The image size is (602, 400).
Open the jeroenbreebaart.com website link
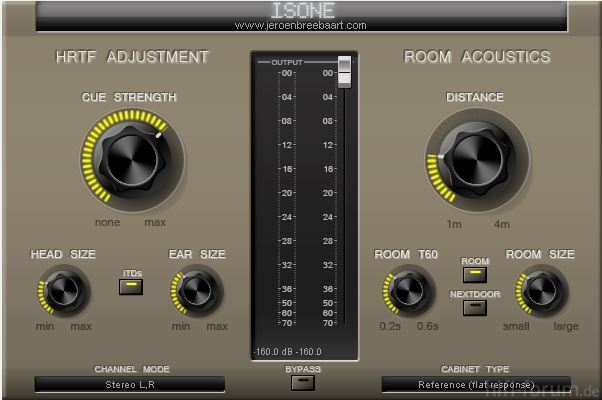click(301, 25)
